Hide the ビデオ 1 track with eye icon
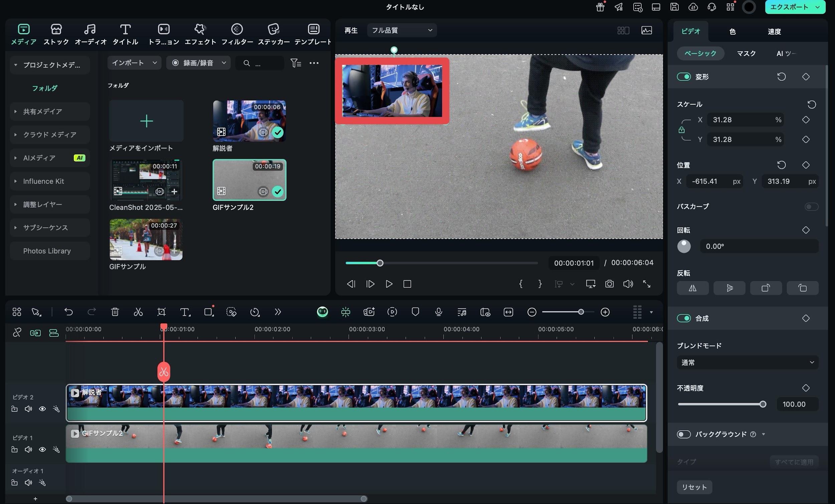The height and width of the screenshot is (504, 835). coord(42,449)
